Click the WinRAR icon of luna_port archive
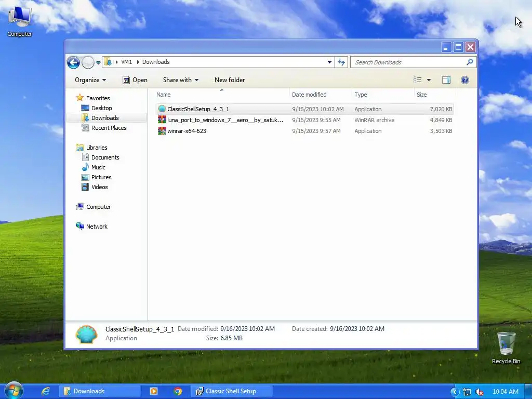Viewport: 532px width, 399px height. tap(162, 120)
